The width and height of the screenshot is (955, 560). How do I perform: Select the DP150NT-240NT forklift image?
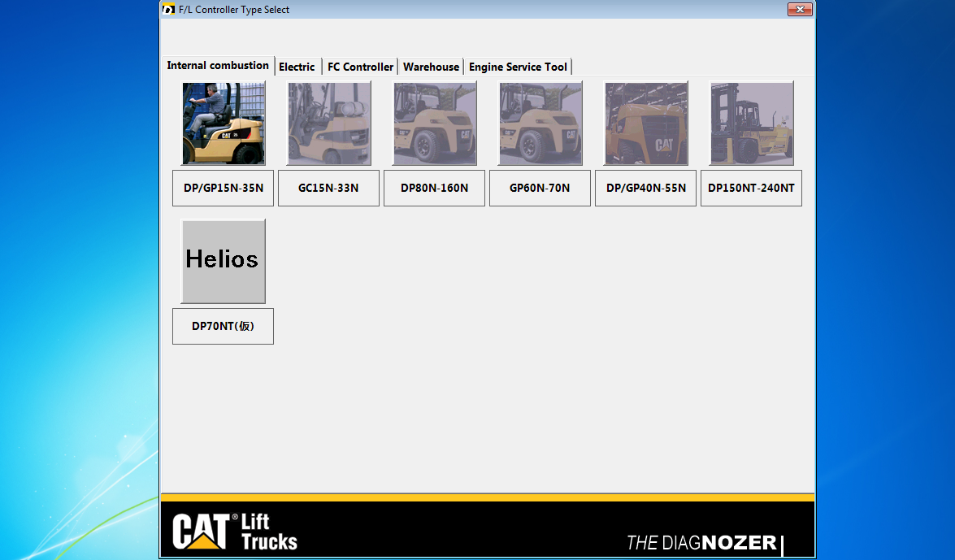(752, 124)
